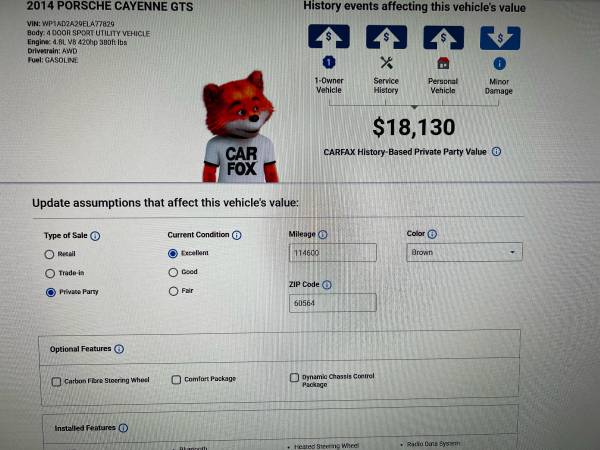Click info icon next to Type of Sale
This screenshot has height=450, width=600.
coord(95,236)
